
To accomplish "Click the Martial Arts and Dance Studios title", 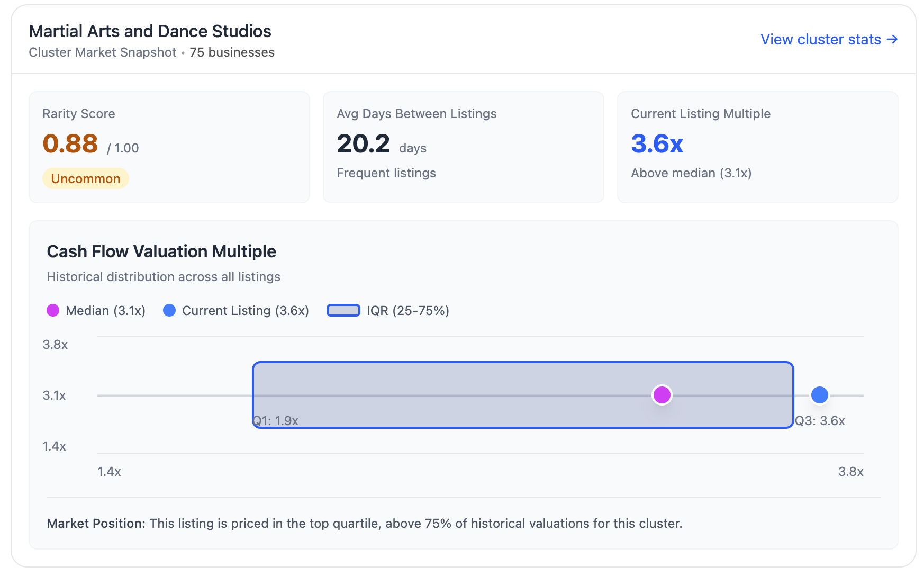I will point(150,31).
